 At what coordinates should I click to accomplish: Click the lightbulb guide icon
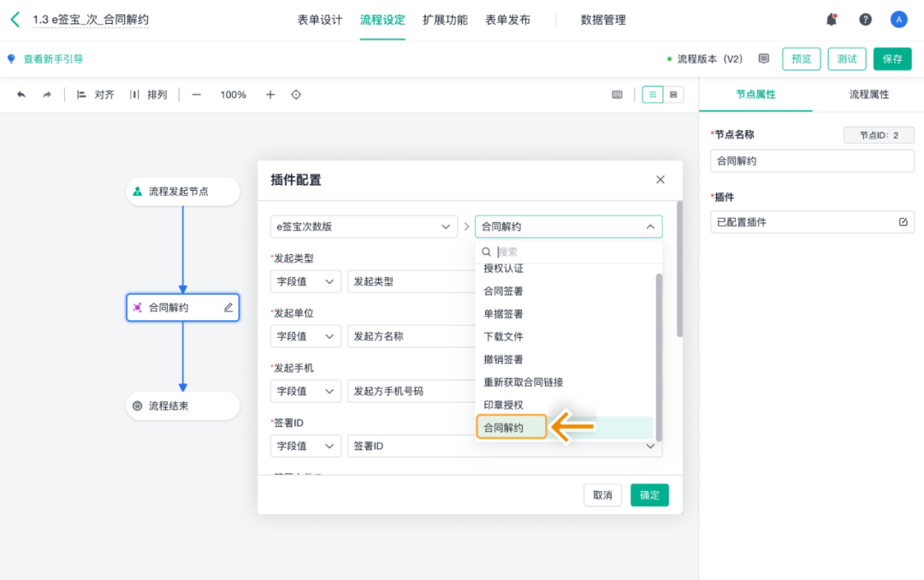(x=11, y=59)
